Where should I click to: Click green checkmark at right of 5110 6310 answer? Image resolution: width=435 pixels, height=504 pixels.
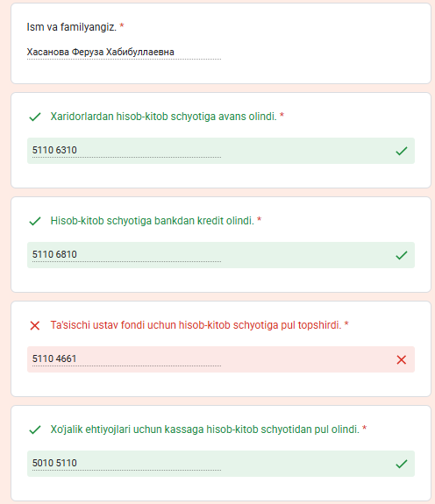click(x=402, y=151)
